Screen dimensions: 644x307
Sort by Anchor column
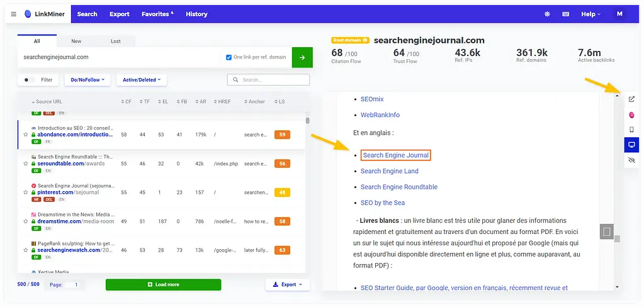[255, 102]
